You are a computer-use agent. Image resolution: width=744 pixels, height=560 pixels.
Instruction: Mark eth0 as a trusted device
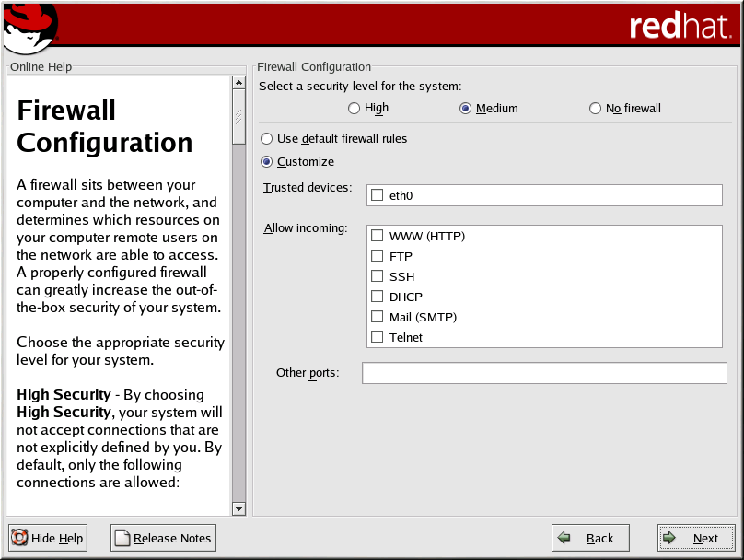coord(377,195)
